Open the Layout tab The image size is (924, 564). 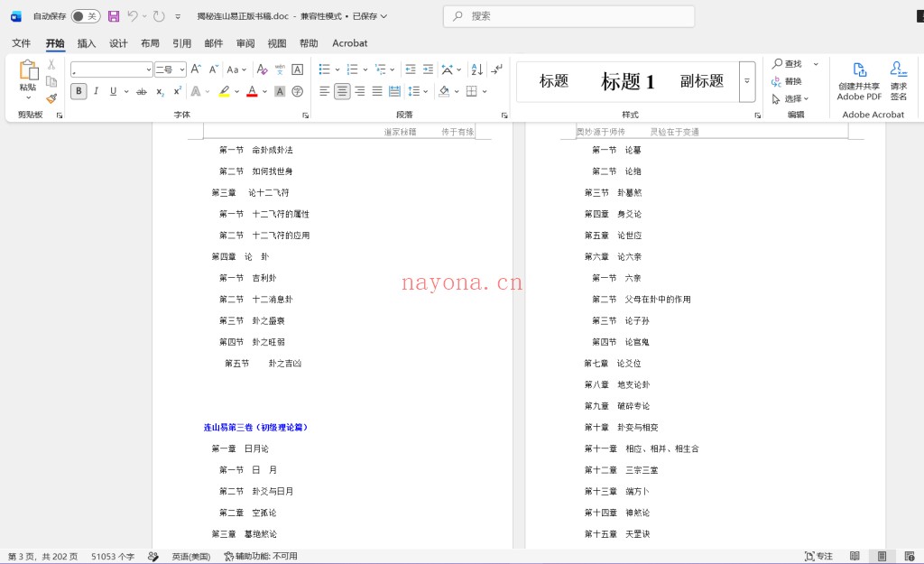(150, 43)
